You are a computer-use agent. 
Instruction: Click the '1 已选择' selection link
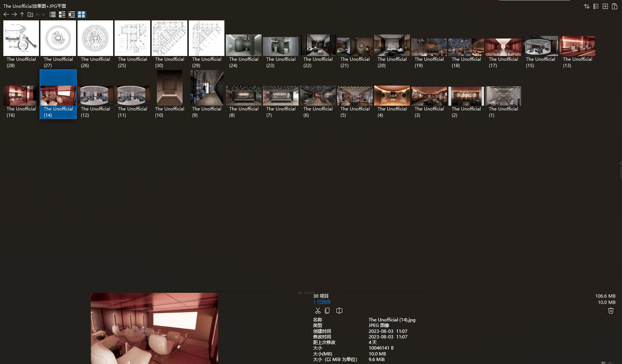(322, 302)
